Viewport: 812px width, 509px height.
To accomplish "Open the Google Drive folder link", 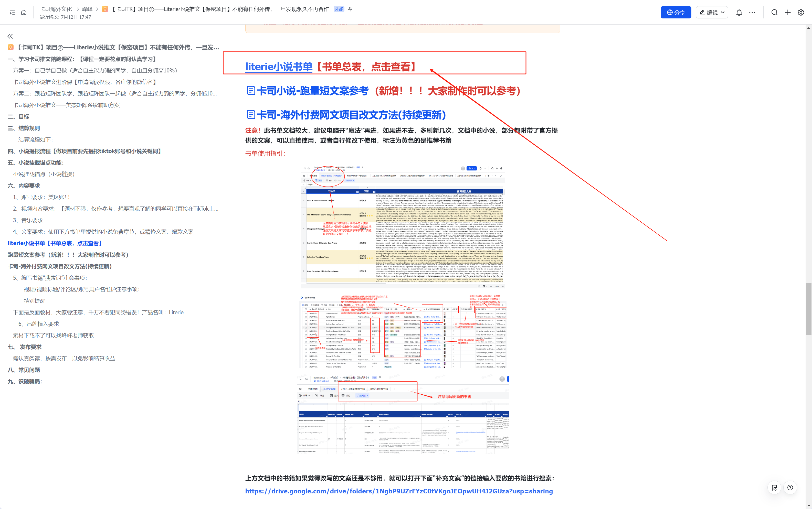I will point(399,491).
